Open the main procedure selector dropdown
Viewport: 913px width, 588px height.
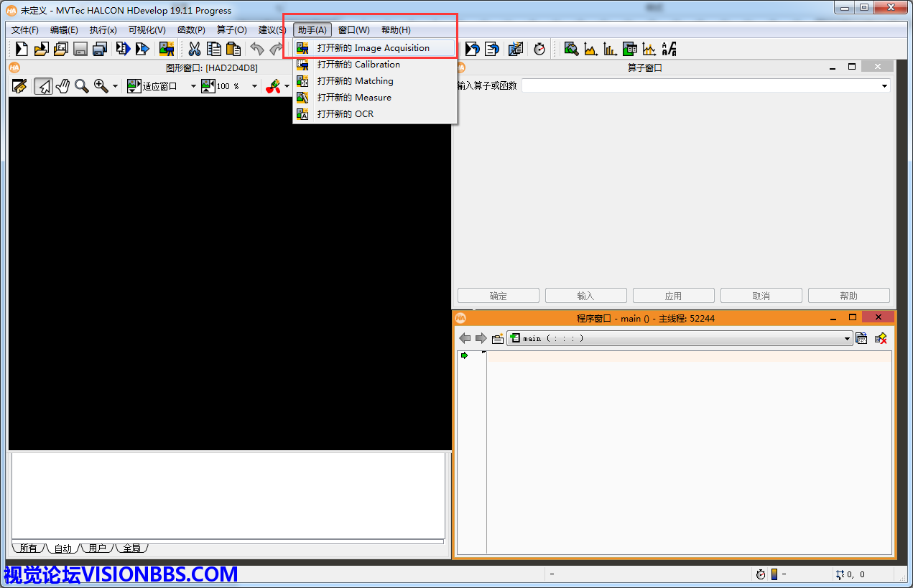[x=680, y=338]
